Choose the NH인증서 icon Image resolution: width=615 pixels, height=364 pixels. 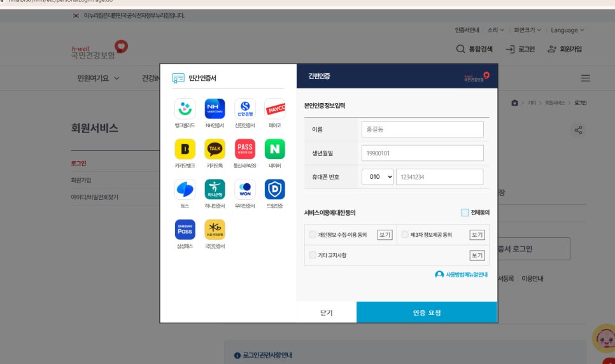point(215,109)
